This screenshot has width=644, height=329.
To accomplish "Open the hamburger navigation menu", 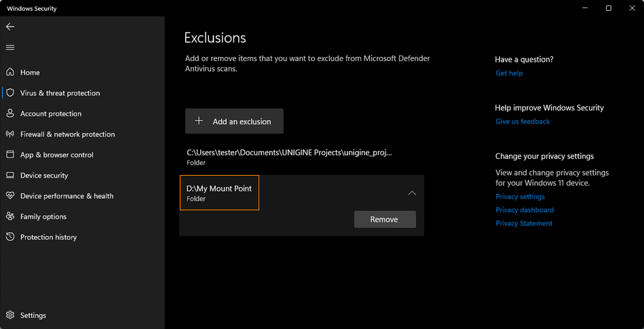I will (10, 47).
